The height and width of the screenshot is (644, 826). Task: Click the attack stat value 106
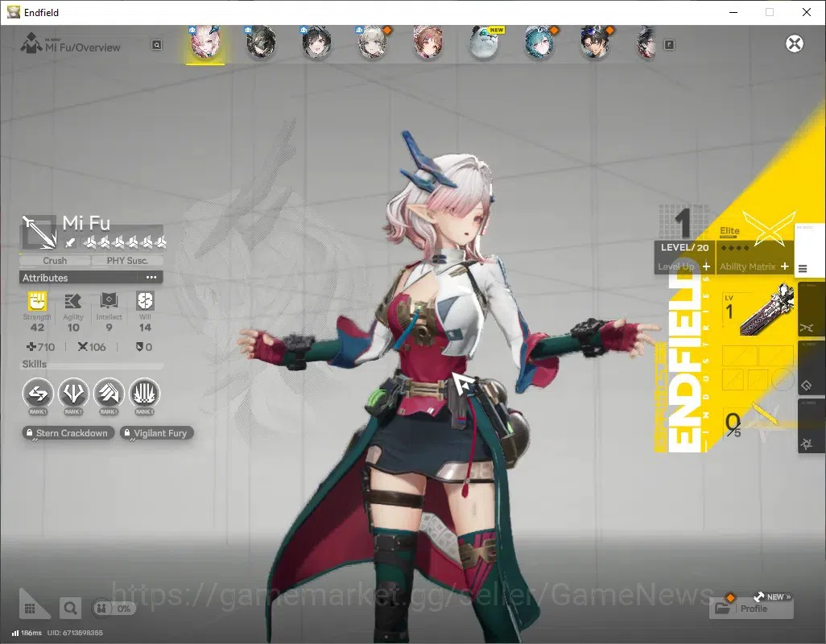coord(92,347)
